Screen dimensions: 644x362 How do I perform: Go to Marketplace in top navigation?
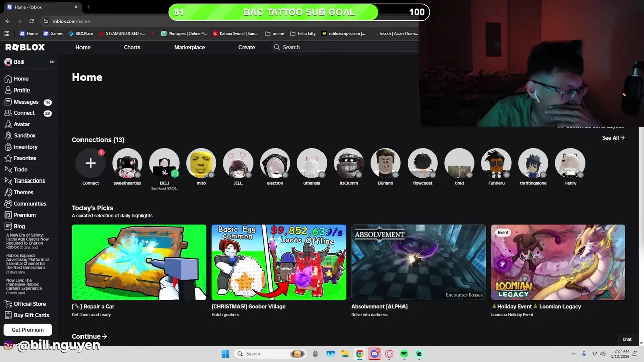189,47
